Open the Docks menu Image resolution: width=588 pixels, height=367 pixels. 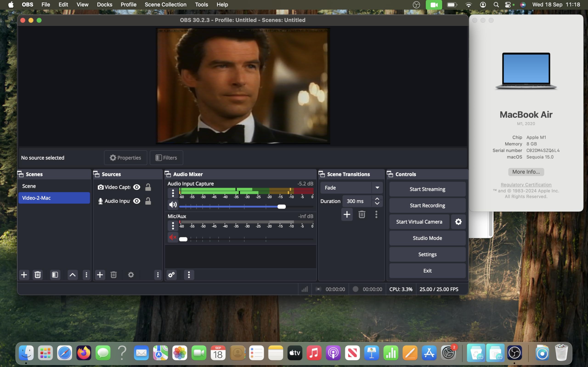pos(105,5)
